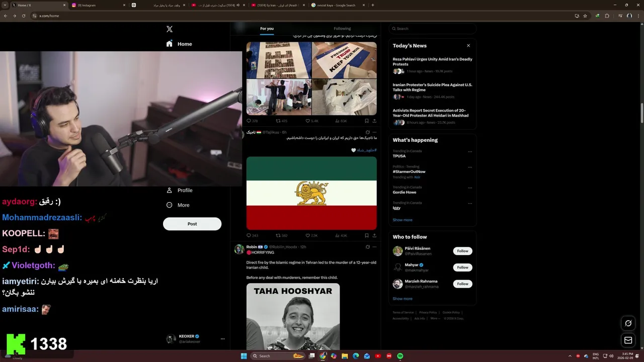The height and width of the screenshot is (362, 644).
Task: Expand the More menu in sidebar
Action: coord(178,205)
